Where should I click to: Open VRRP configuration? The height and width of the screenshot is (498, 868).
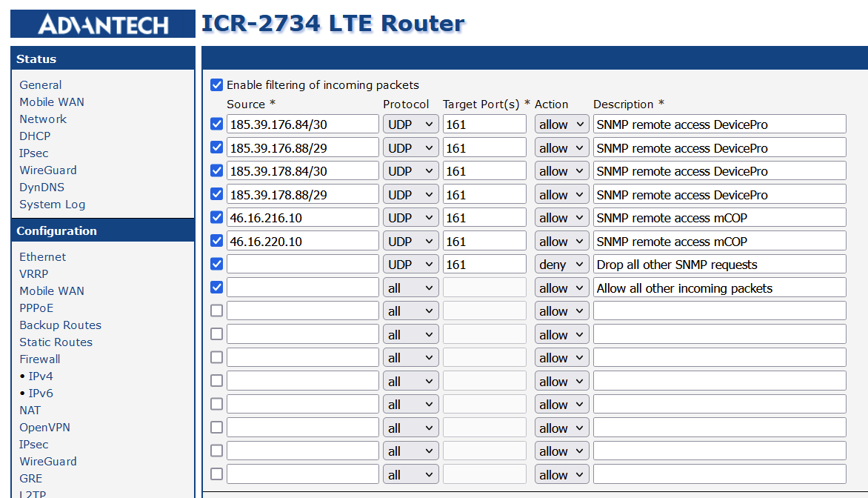(x=34, y=273)
